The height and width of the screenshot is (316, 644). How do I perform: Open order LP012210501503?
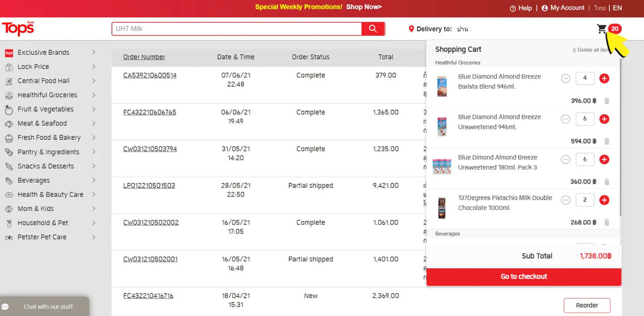(x=149, y=186)
